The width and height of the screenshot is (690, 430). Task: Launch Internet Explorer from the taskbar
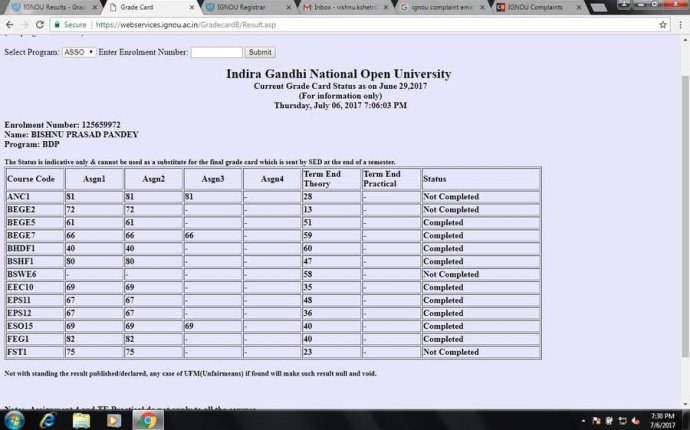[x=48, y=420]
